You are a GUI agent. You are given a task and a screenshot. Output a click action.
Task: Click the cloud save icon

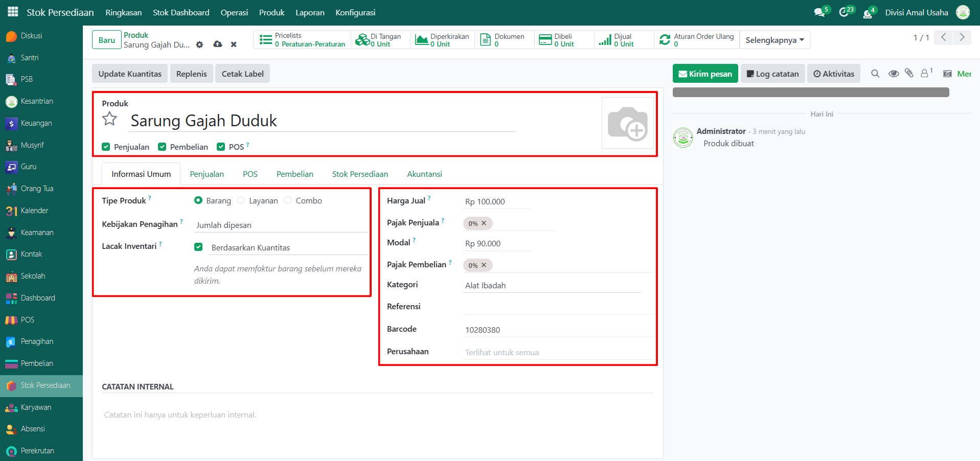tap(218, 44)
